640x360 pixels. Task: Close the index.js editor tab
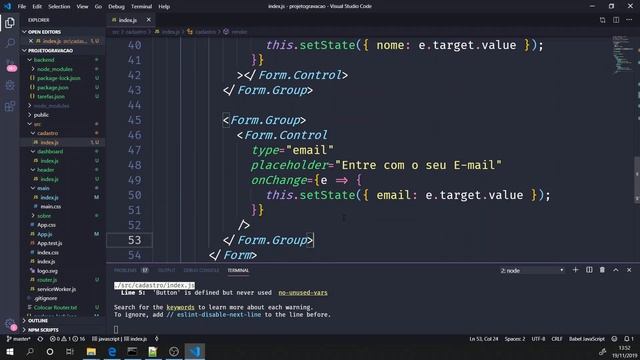click(x=149, y=20)
